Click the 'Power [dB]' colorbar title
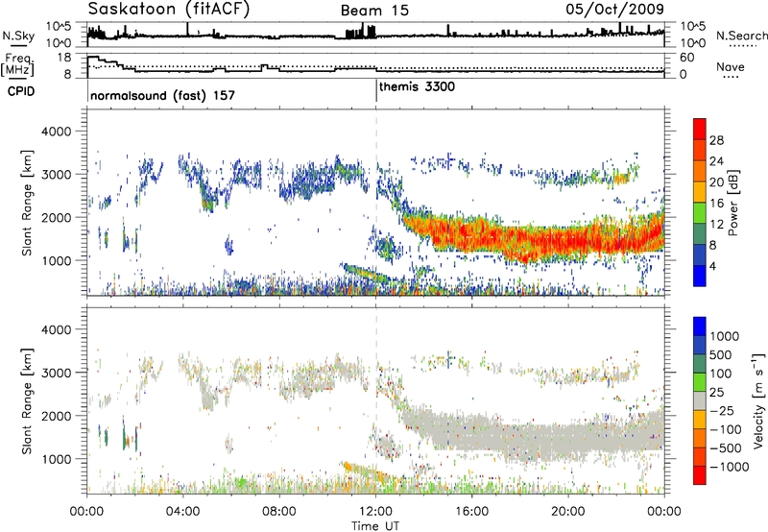768x532 pixels. click(x=732, y=203)
